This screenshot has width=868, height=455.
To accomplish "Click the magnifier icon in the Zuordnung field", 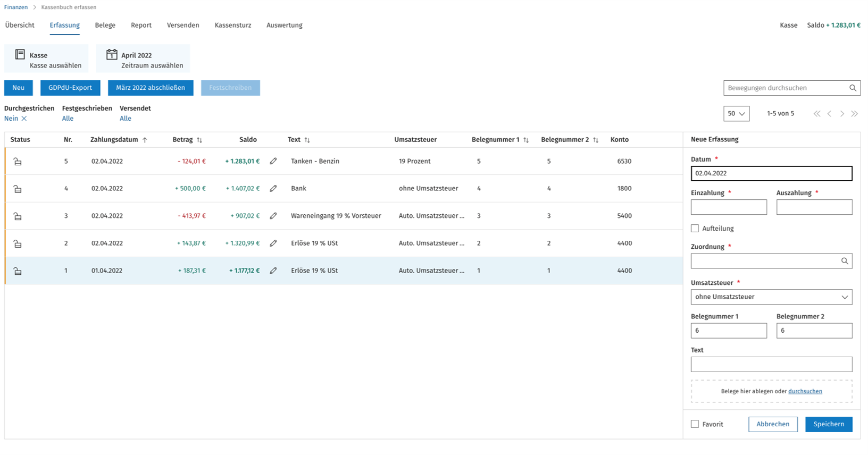I will tap(844, 261).
